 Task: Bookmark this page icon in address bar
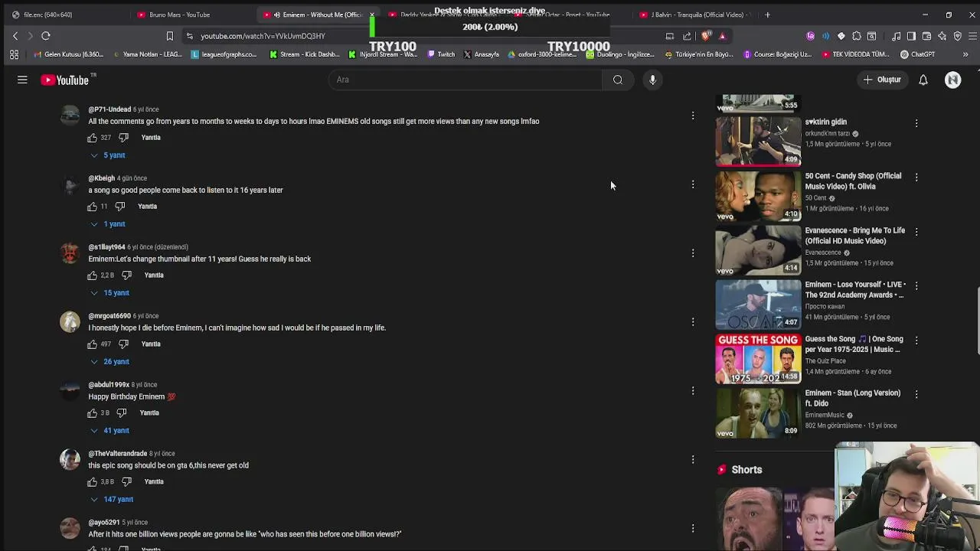point(170,36)
